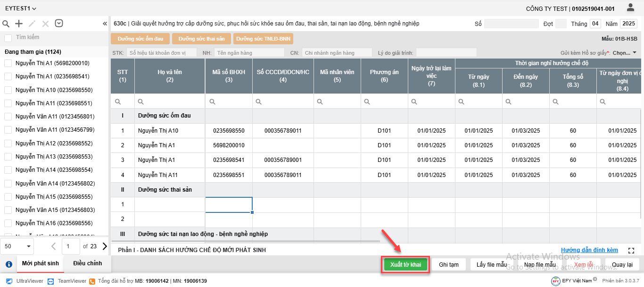
Task: Click the pencil edit icon in employee toolbar
Action: (32, 24)
